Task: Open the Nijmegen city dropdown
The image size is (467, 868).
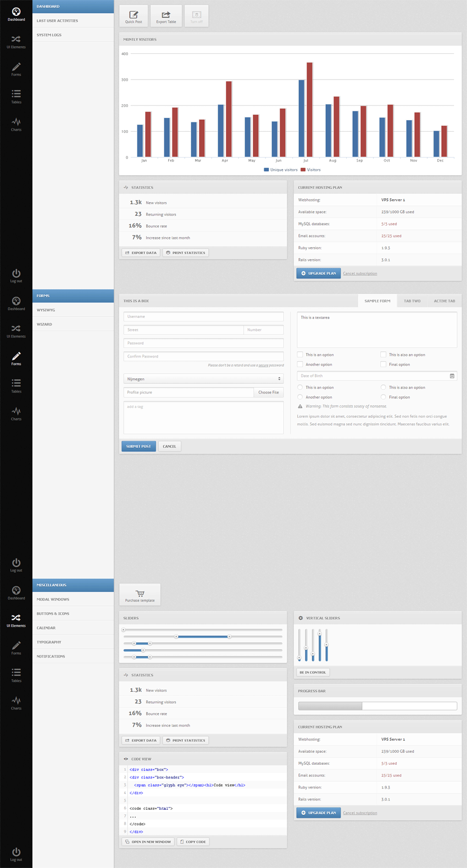Action: click(203, 379)
